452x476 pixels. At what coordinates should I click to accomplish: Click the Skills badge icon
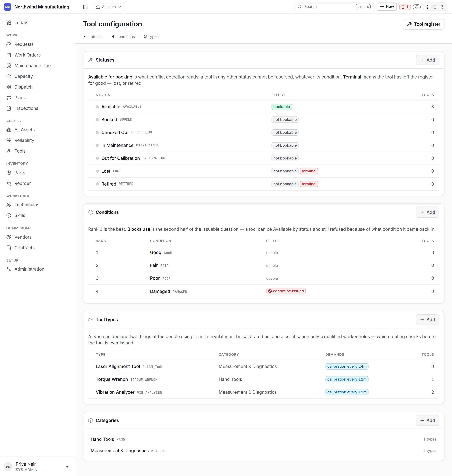(9, 215)
